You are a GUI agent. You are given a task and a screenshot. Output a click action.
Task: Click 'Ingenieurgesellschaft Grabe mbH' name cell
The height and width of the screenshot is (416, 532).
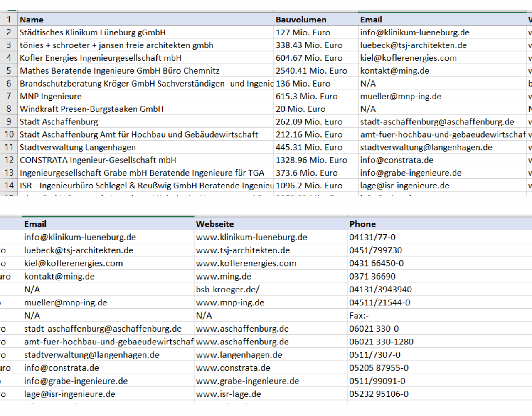[x=146, y=173]
